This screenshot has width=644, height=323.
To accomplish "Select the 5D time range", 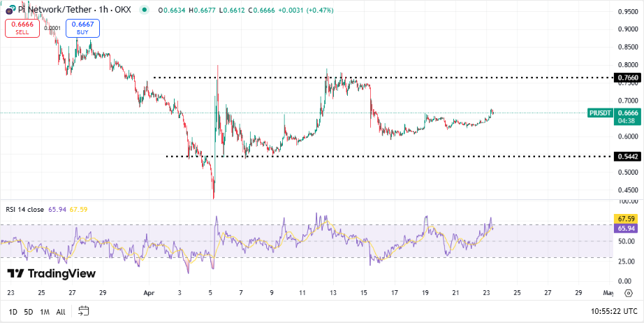I will pos(29,312).
